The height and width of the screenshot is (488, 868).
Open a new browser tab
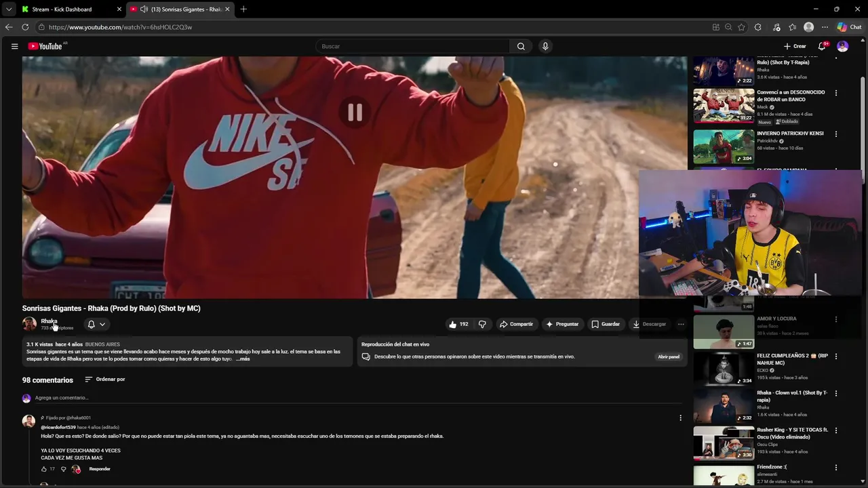pos(243,9)
